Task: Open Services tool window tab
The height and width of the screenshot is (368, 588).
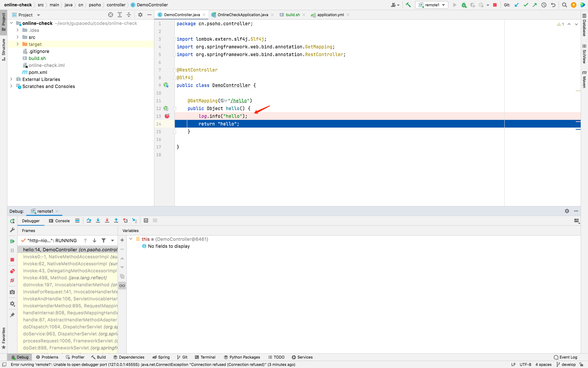Action: (x=302, y=357)
